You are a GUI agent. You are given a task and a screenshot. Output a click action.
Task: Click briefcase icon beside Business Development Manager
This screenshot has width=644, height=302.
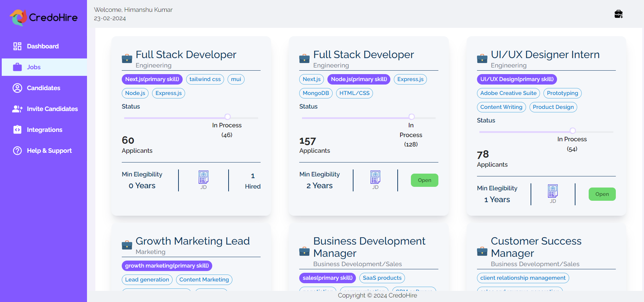pyautogui.click(x=304, y=252)
